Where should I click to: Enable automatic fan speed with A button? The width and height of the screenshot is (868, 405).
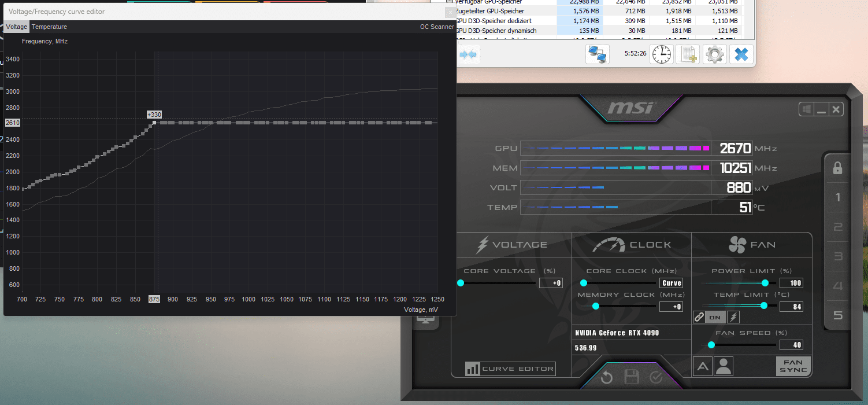coord(702,366)
